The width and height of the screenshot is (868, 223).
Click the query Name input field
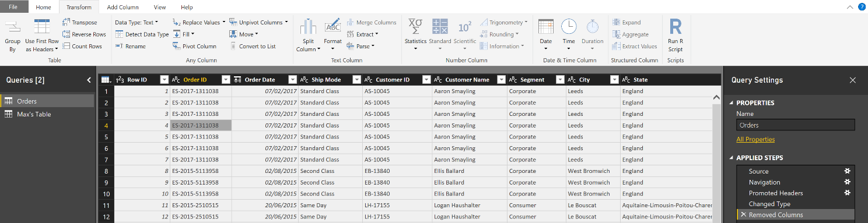(796, 125)
